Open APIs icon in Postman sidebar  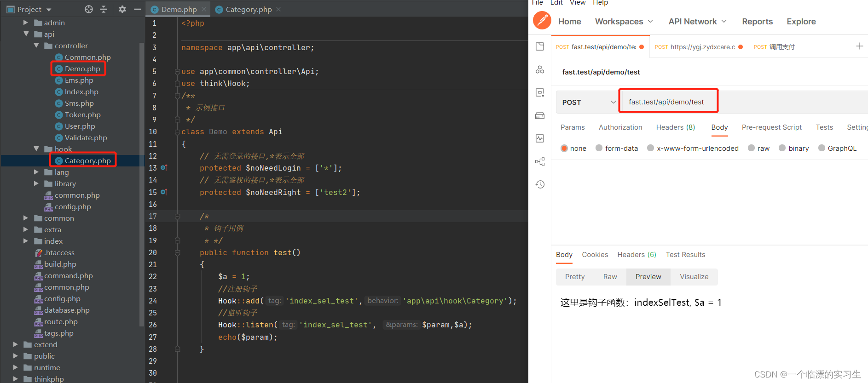click(x=540, y=69)
